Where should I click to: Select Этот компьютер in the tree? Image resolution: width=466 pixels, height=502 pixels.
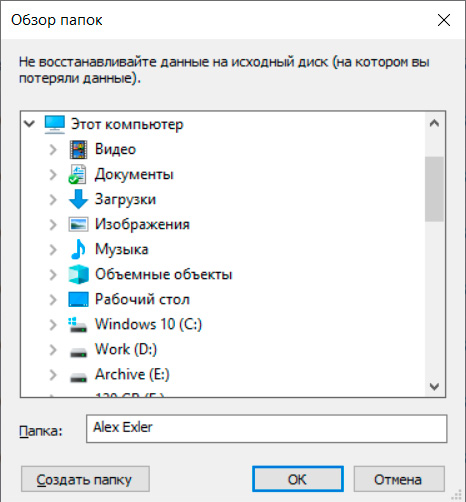click(127, 125)
